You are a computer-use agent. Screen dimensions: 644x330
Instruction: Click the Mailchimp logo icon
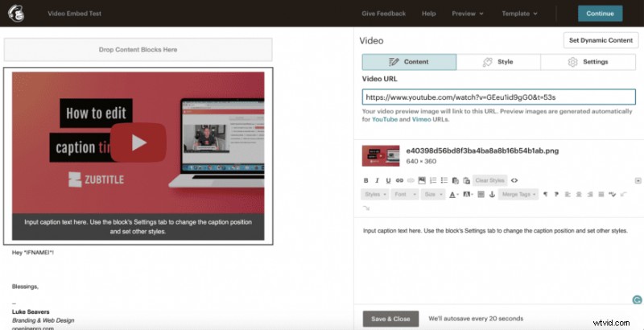(15, 13)
